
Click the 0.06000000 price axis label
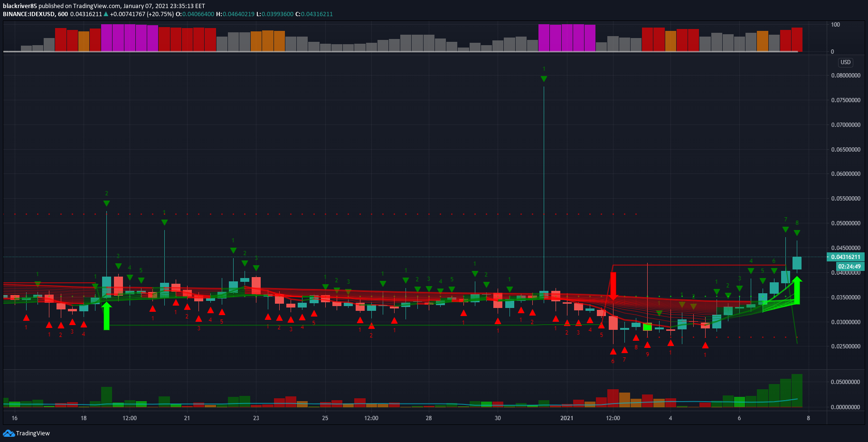click(846, 174)
